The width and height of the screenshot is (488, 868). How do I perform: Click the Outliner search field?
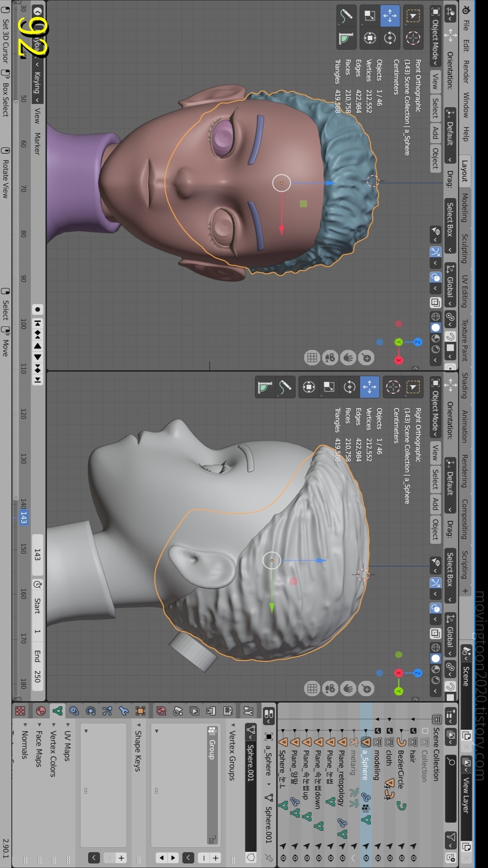coord(450,788)
